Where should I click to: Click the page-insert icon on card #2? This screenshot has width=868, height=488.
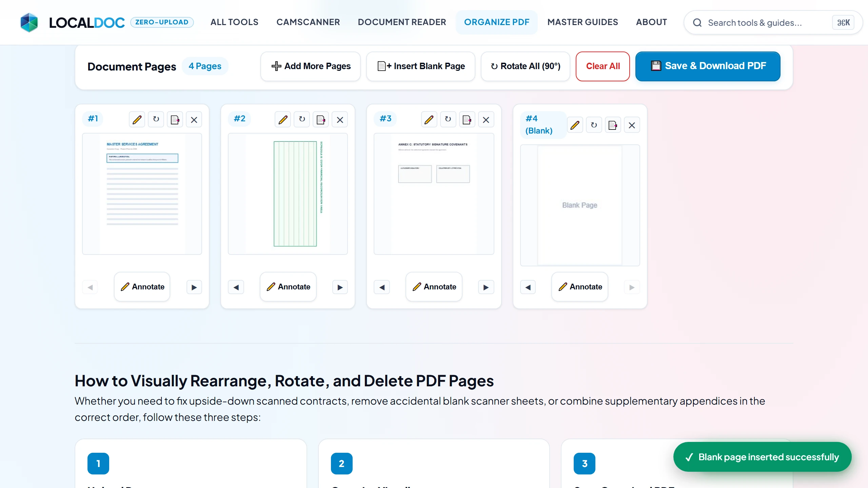[321, 119]
